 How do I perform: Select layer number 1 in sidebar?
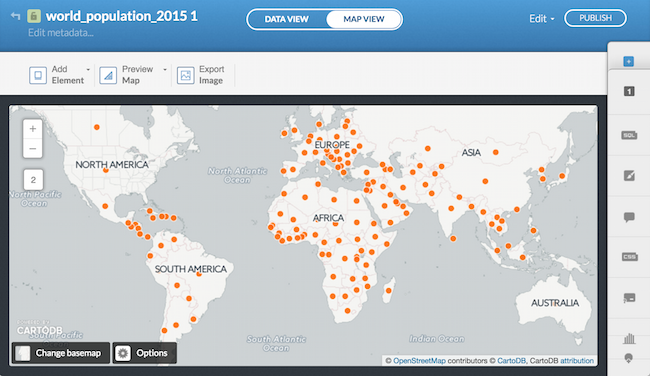(629, 91)
